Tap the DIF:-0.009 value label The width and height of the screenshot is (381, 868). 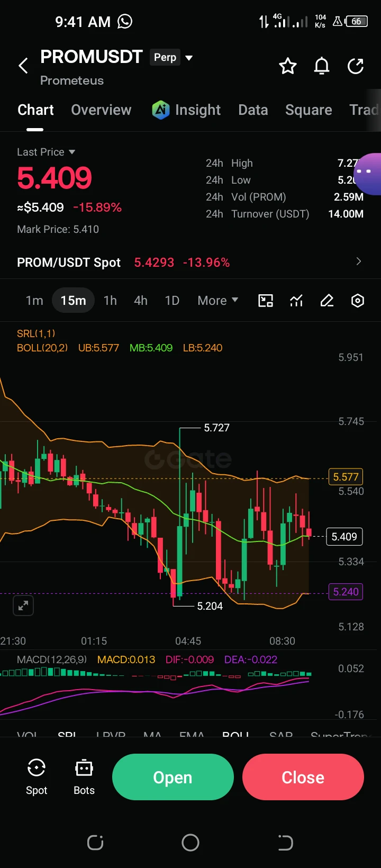[189, 659]
